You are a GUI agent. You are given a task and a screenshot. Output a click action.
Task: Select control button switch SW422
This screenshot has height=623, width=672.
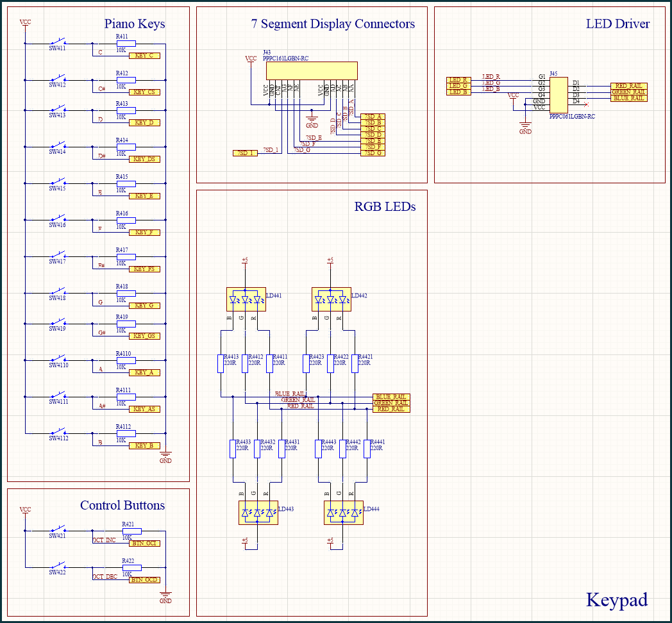pos(58,565)
